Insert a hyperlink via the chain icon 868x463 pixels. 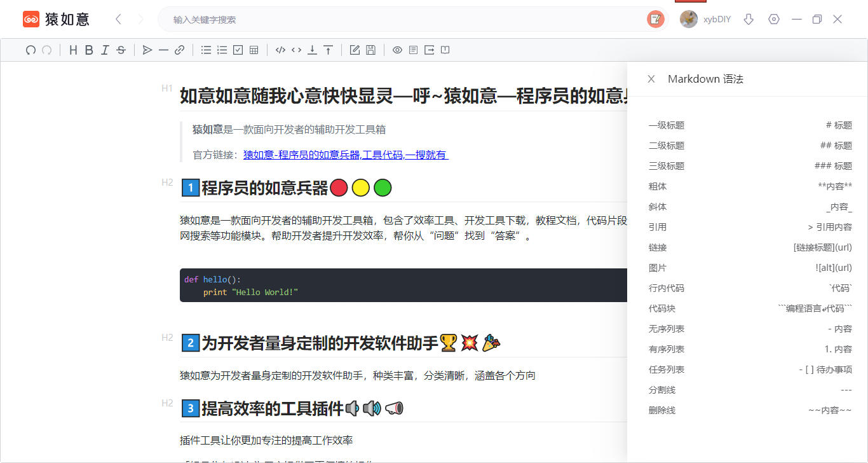(179, 50)
